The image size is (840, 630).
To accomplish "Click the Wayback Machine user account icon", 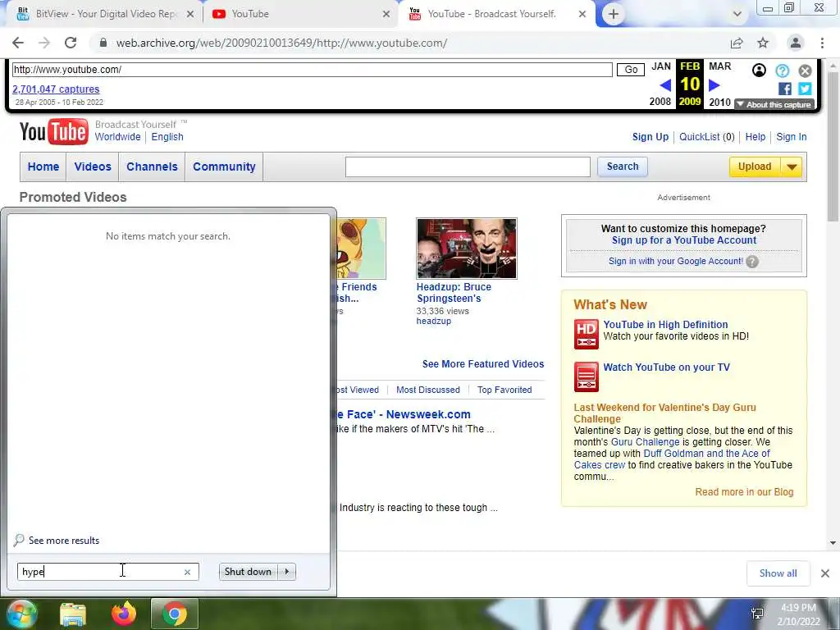I will pos(759,71).
